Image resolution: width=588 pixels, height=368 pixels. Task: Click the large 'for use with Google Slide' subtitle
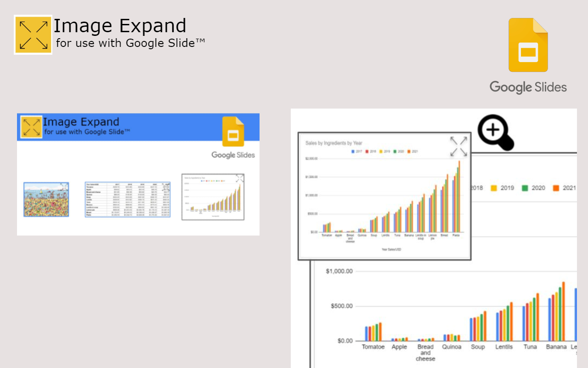pos(130,43)
